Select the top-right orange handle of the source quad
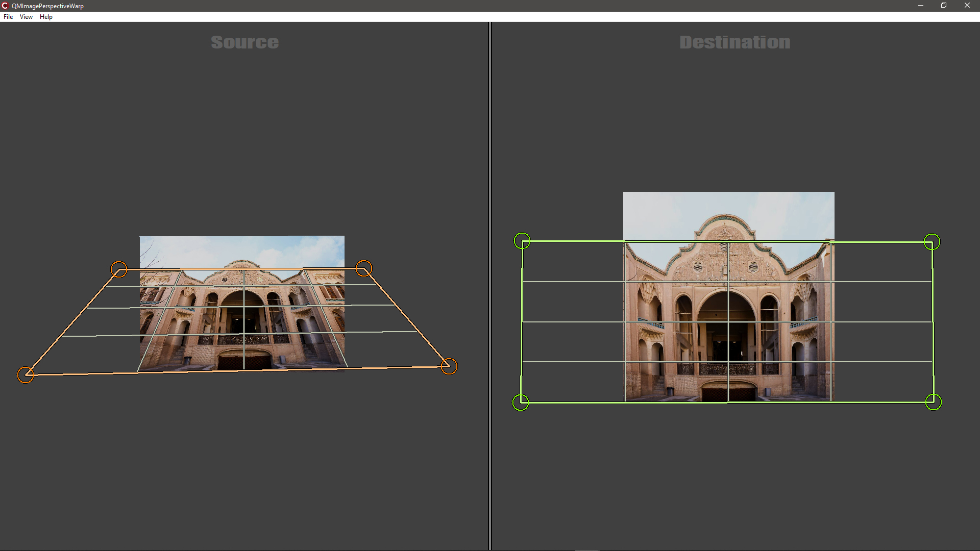The image size is (980, 551). tap(364, 268)
